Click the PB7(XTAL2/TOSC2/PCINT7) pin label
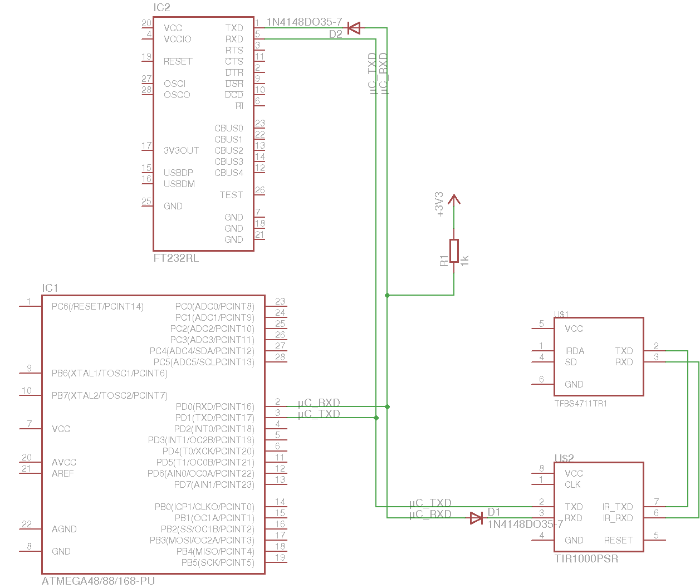The height and width of the screenshot is (588, 700). [x=110, y=395]
